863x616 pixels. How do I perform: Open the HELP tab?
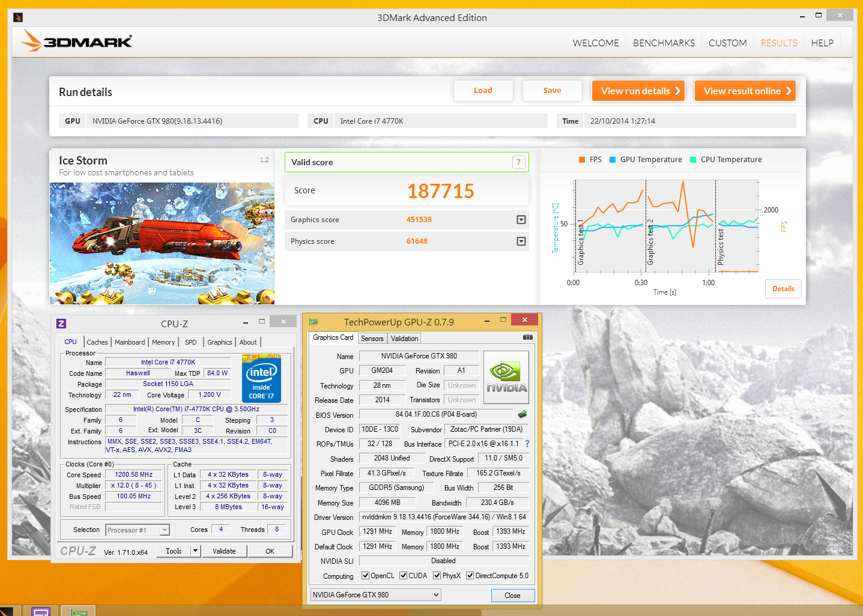[822, 43]
